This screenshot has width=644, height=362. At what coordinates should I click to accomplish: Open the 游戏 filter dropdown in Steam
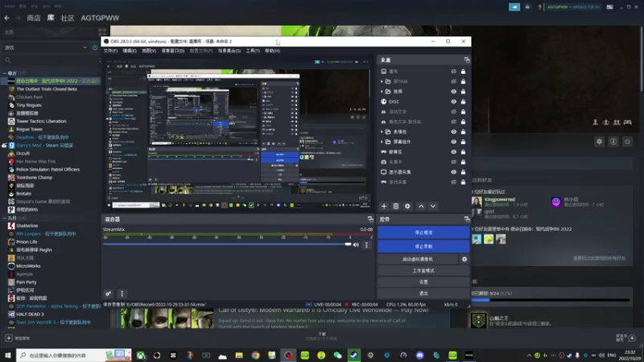[45, 47]
